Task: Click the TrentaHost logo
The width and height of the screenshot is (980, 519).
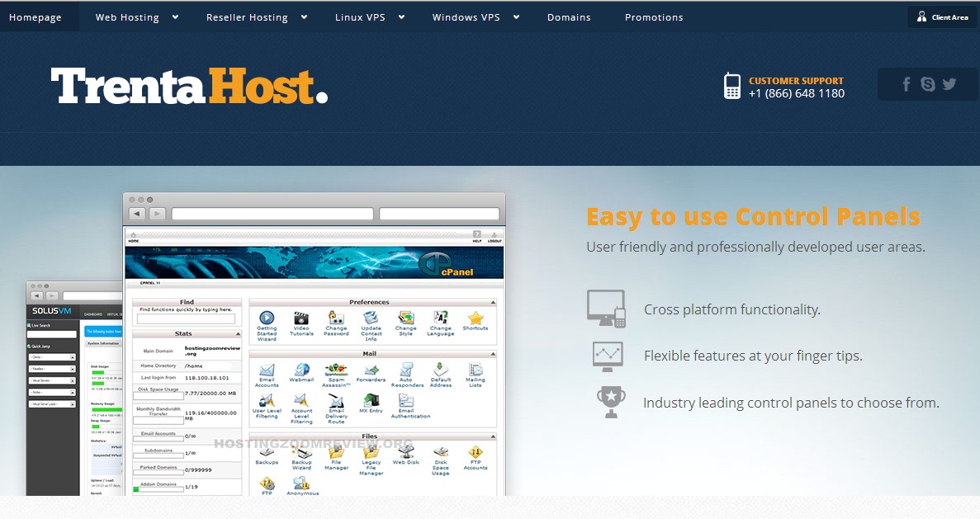Action: (189, 86)
